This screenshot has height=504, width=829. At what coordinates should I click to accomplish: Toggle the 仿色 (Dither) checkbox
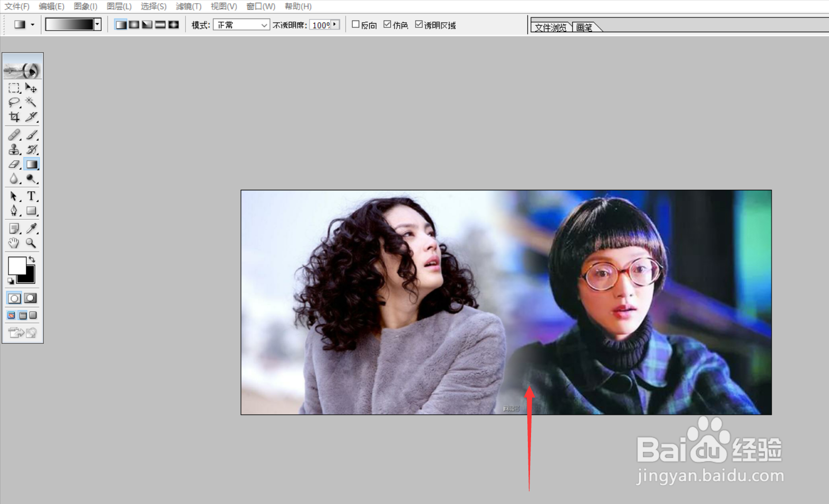[x=387, y=24]
